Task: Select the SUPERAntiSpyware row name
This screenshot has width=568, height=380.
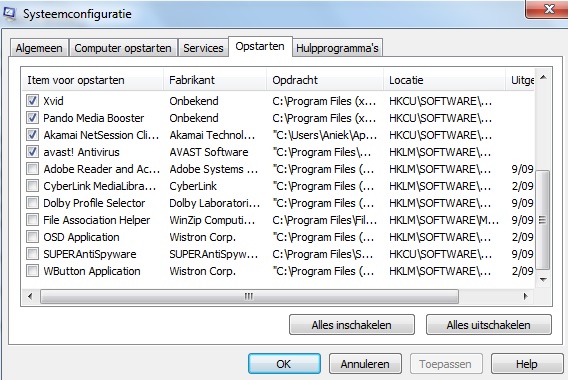Action: tap(89, 254)
